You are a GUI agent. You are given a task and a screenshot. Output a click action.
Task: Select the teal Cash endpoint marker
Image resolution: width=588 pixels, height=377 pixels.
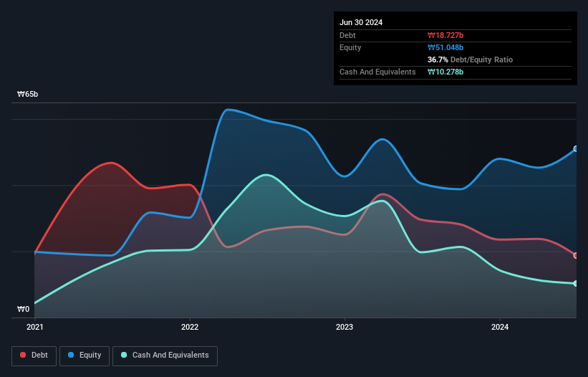(576, 284)
